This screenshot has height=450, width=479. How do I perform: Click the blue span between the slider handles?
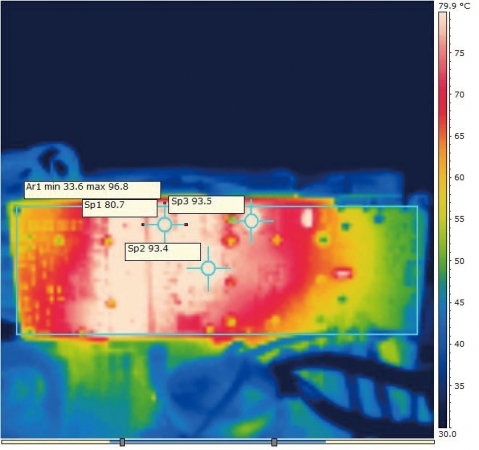(198, 442)
